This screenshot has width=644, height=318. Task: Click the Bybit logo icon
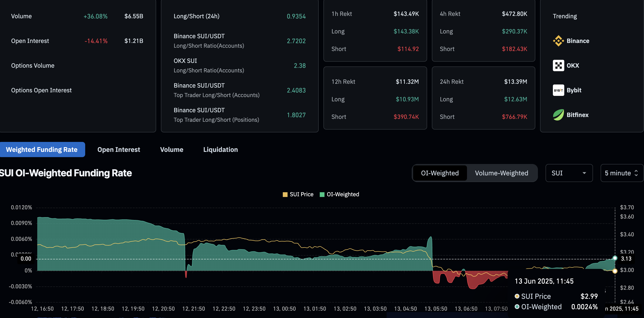pos(558,90)
